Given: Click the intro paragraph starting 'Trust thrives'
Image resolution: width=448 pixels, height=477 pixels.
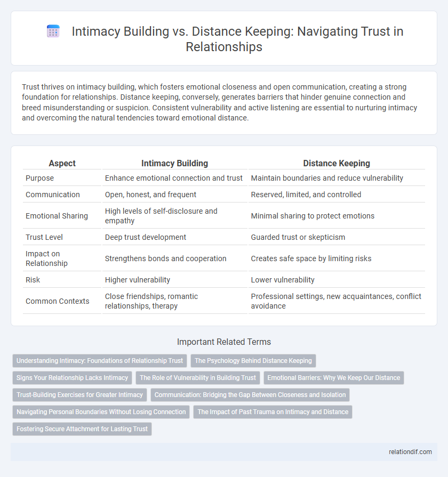Looking at the screenshot, I should click(x=219, y=102).
